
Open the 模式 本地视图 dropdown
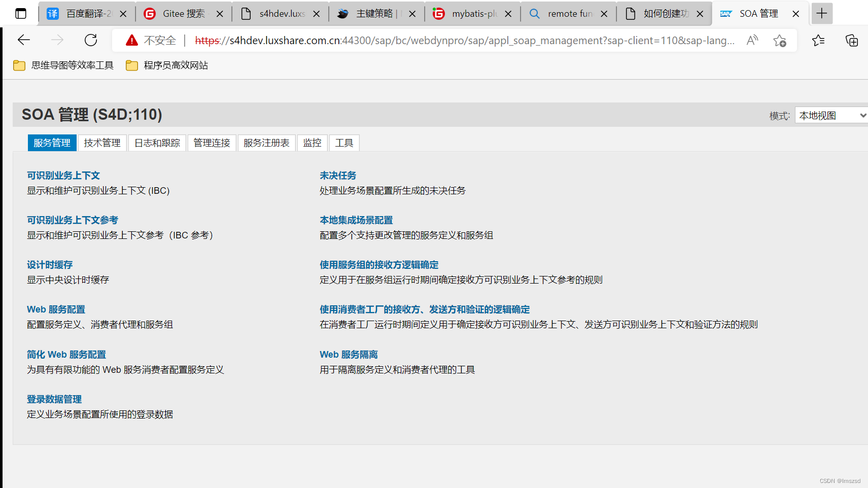tap(830, 115)
